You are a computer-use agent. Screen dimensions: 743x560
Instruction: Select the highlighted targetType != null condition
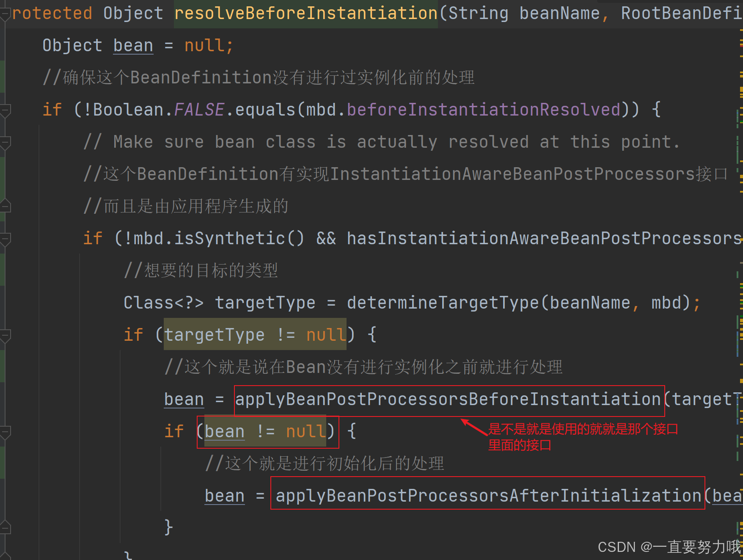click(254, 334)
